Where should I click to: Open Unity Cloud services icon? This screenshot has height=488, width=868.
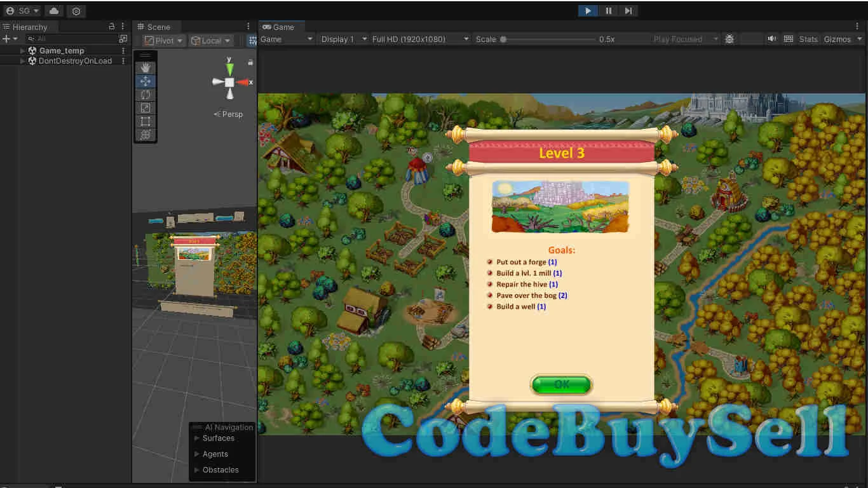click(54, 11)
